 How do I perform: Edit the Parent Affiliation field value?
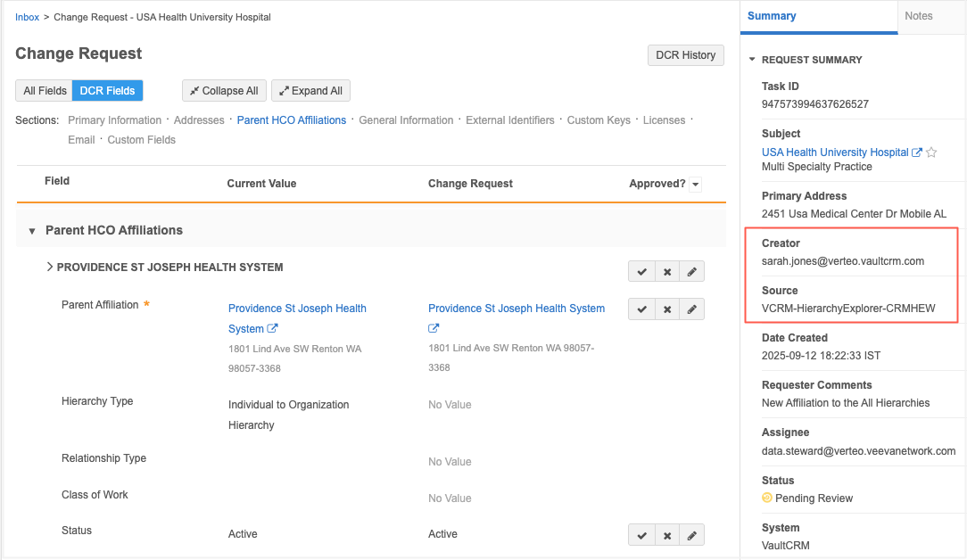(691, 309)
